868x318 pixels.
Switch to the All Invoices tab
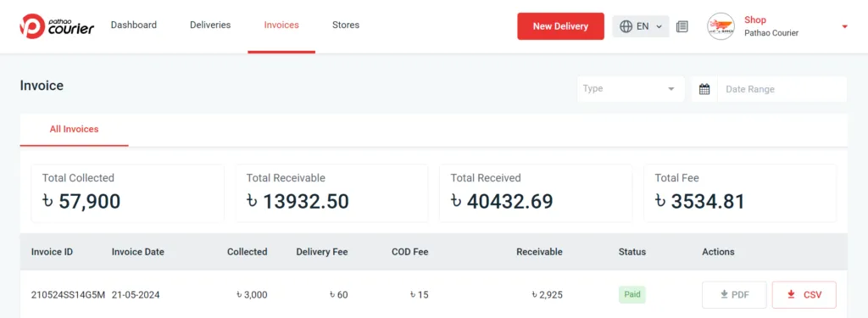click(x=75, y=129)
